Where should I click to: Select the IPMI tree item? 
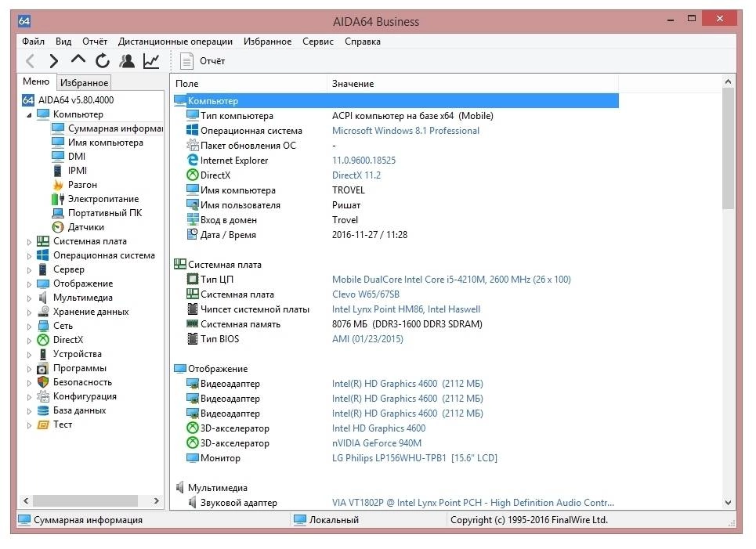click(x=77, y=170)
